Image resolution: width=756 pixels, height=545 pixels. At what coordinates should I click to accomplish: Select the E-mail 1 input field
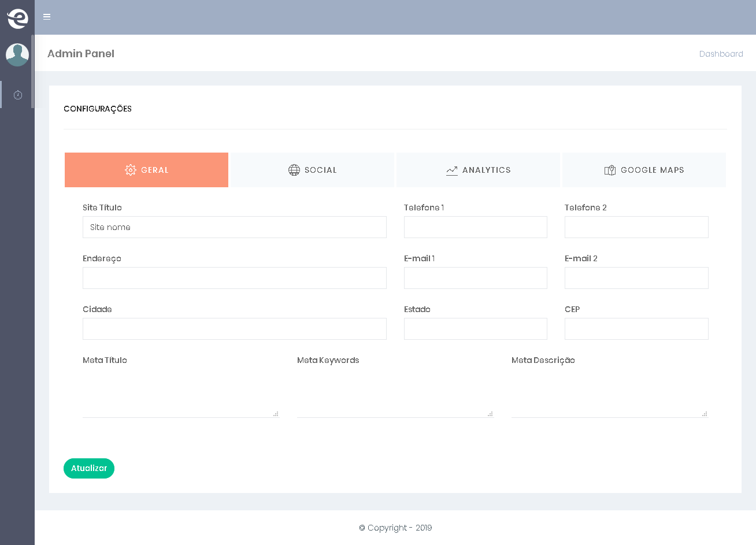point(476,278)
